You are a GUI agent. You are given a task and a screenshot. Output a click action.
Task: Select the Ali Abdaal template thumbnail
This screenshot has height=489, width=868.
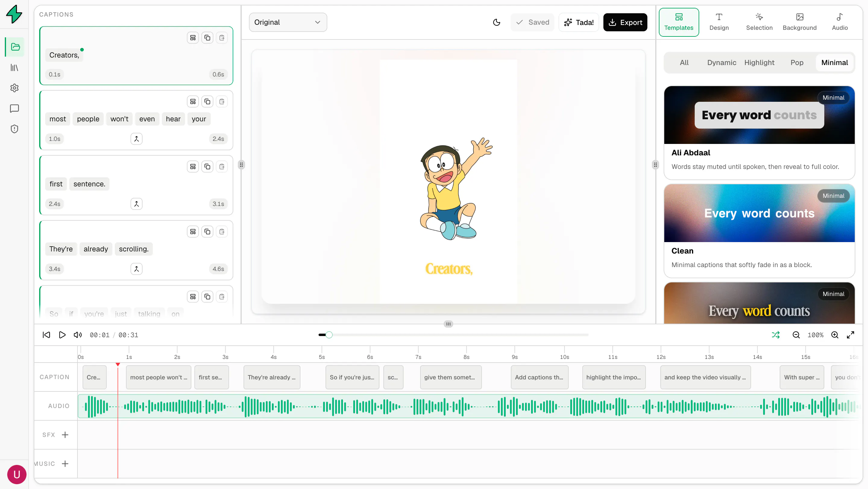click(759, 115)
